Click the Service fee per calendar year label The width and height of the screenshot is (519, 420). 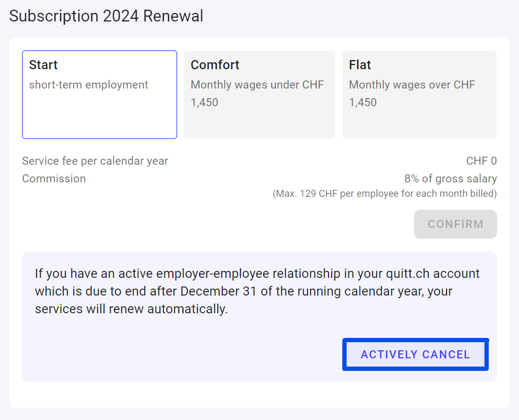[x=95, y=161]
